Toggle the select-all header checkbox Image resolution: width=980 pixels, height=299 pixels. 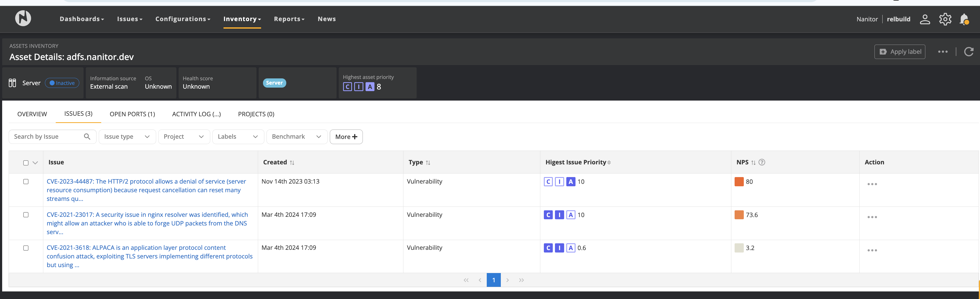pos(26,162)
